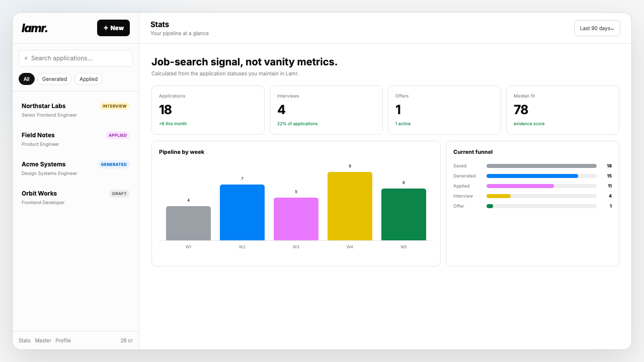
Task: Click the Applied funnel progress bar
Action: (541, 186)
